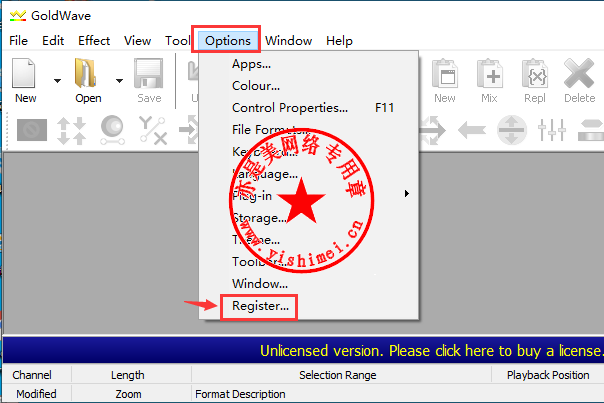Image resolution: width=604 pixels, height=403 pixels.
Task: Click the grey stop/cancel effect icon
Action: click(32, 130)
